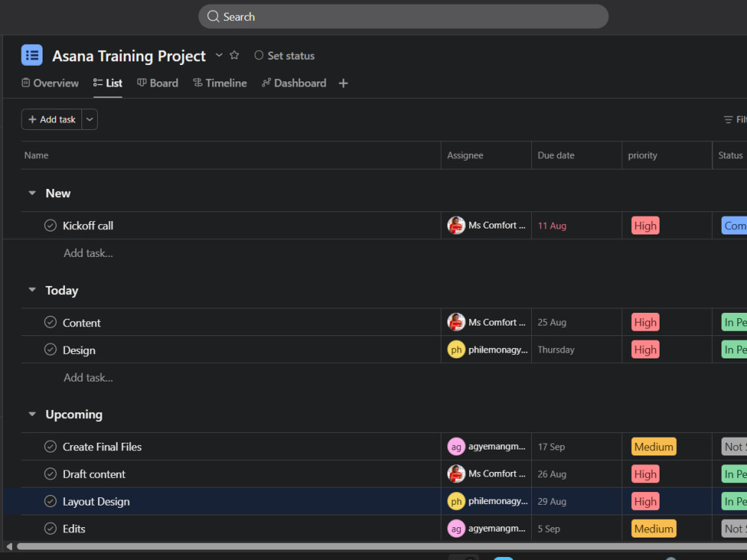Viewport: 747px width, 560px height.
Task: Click 26 Aug due date
Action: (x=552, y=474)
